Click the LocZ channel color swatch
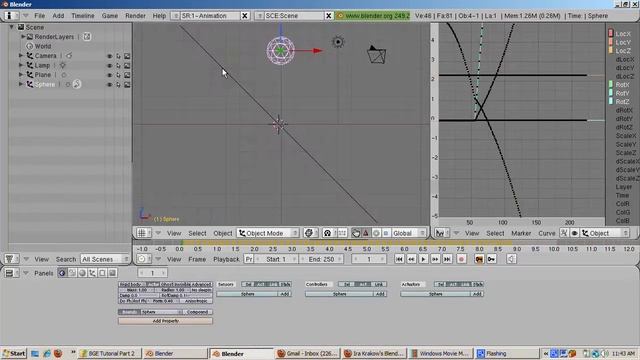Screen dimensions: 640x360 tap(611, 50)
